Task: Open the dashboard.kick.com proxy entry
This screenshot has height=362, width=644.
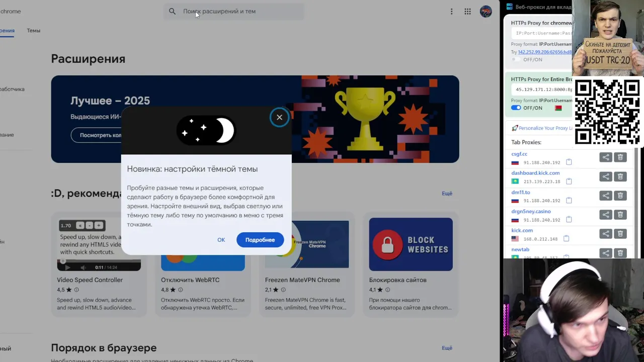Action: click(x=535, y=173)
